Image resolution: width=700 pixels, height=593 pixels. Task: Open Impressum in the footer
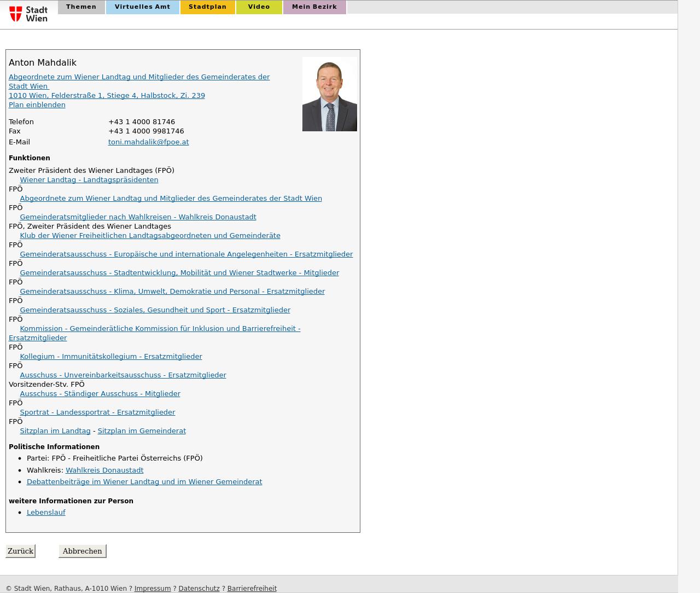pos(152,589)
